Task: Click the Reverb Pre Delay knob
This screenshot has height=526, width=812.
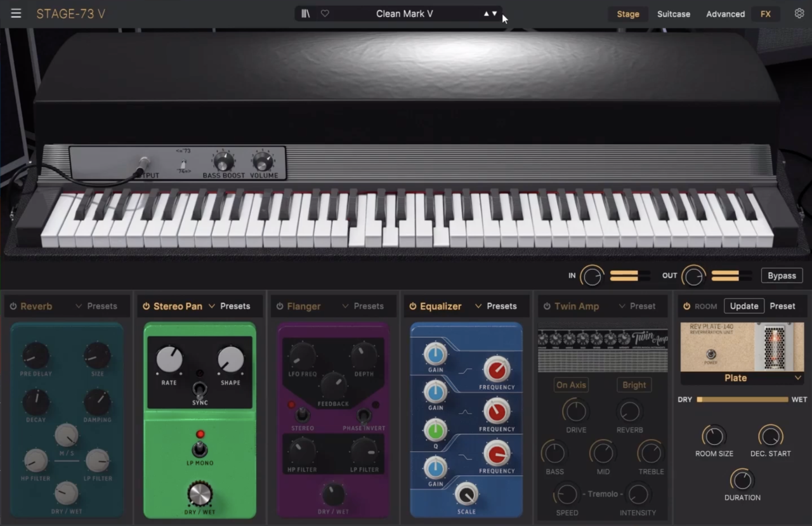Action: tap(36, 356)
